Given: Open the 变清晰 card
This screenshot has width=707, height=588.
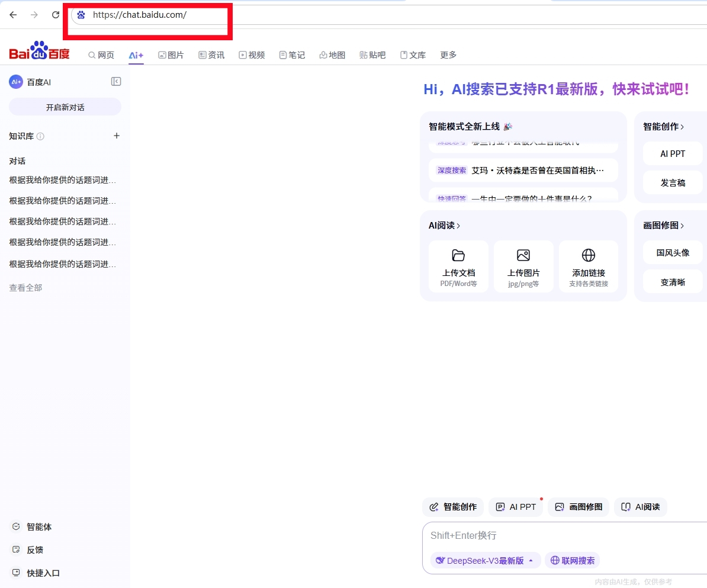Looking at the screenshot, I should click(672, 282).
